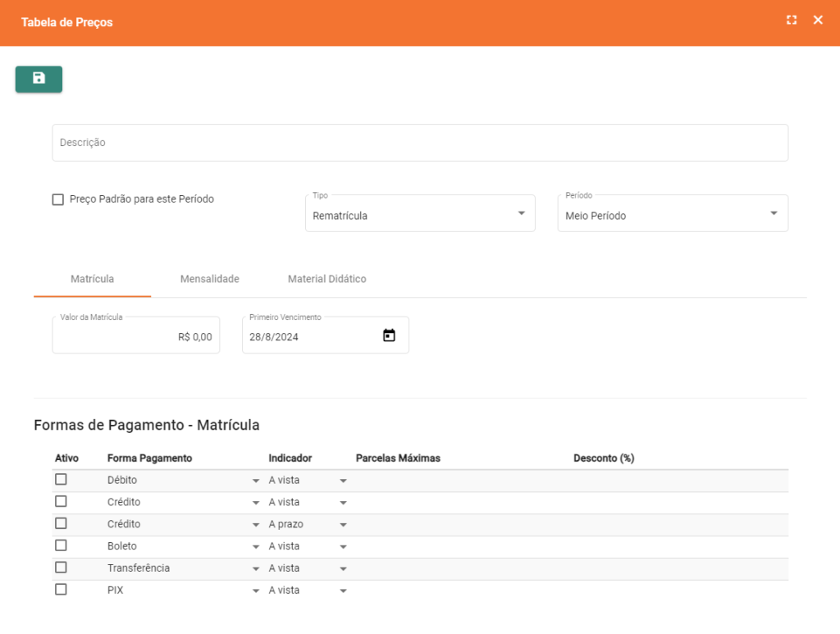The width and height of the screenshot is (840, 634).
Task: Activate the Débito payment method checkbox
Action: [61, 480]
